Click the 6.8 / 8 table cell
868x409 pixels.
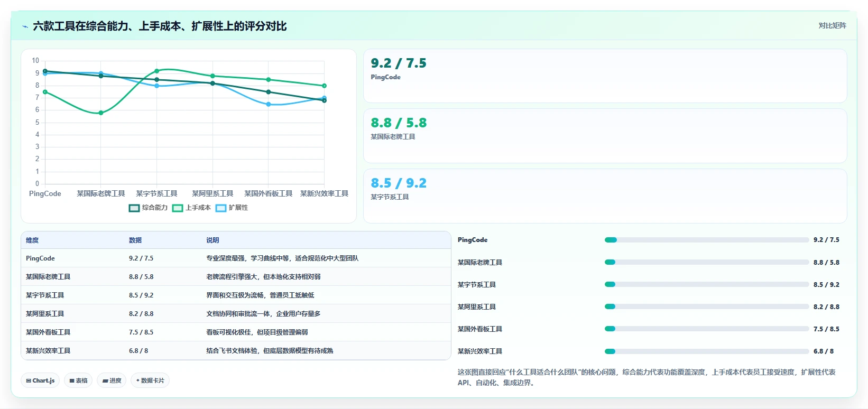[138, 351]
